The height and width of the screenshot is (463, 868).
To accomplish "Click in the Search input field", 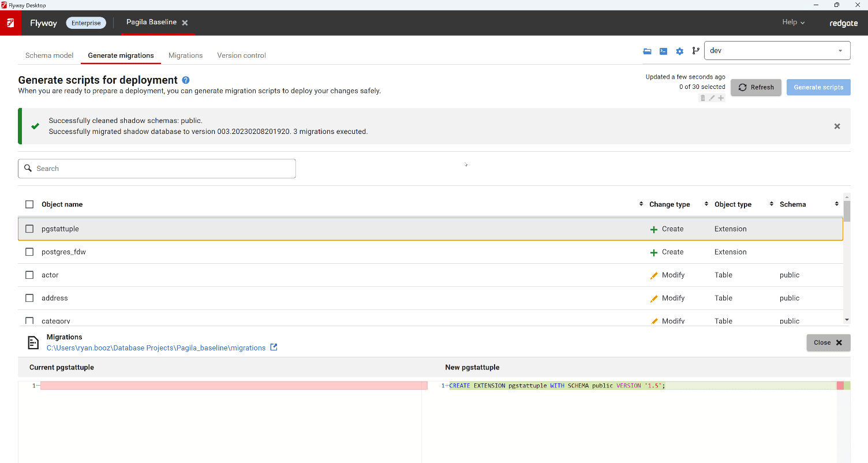I will pyautogui.click(x=157, y=169).
